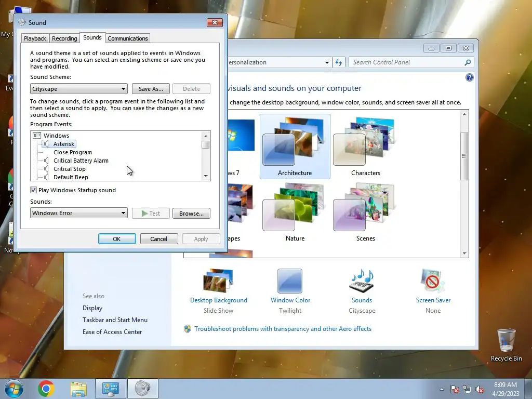
Task: Switch to the Playback tab
Action: click(x=35, y=38)
